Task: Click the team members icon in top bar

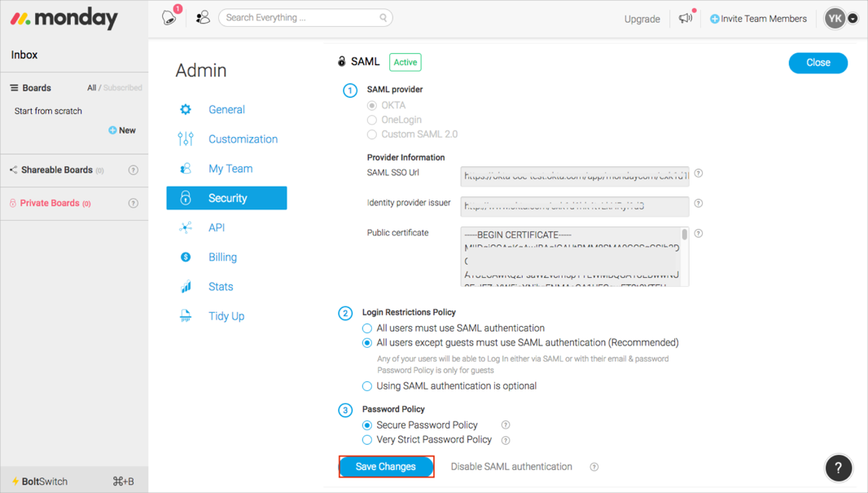Action: [x=203, y=17]
